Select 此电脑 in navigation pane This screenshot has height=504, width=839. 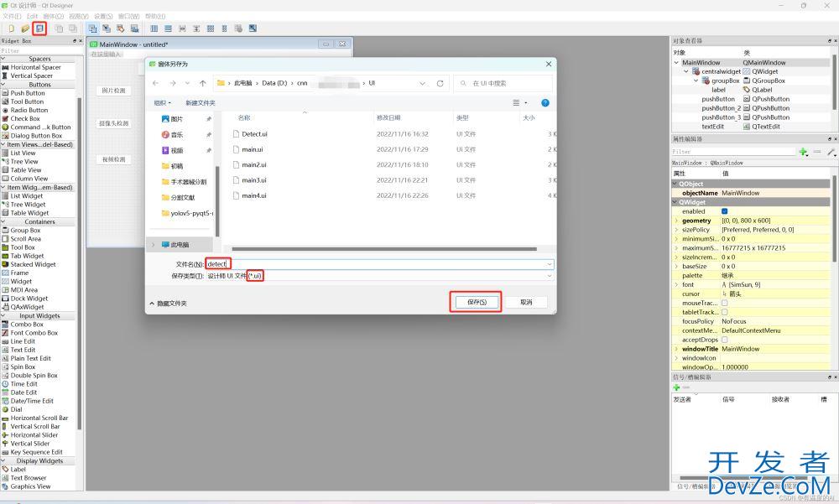pos(180,245)
